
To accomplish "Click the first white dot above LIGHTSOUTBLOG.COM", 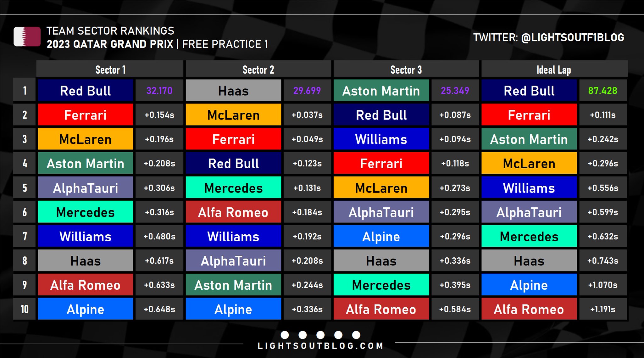I will click(x=285, y=335).
